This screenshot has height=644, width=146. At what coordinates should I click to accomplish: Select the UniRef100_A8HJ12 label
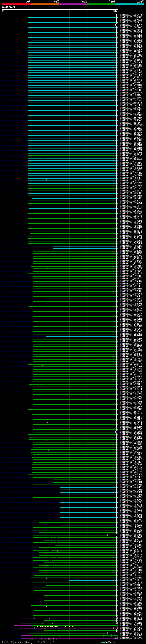pyautogui.click(x=131, y=512)
